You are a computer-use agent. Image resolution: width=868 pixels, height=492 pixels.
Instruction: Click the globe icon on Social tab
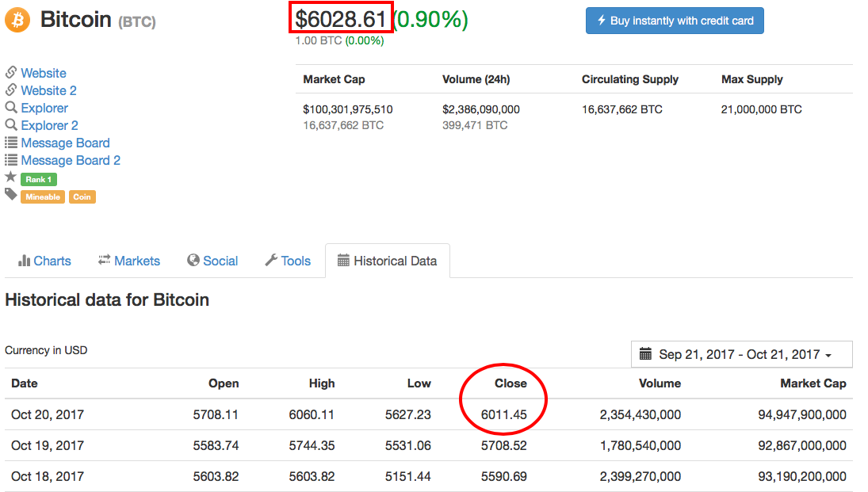(193, 260)
